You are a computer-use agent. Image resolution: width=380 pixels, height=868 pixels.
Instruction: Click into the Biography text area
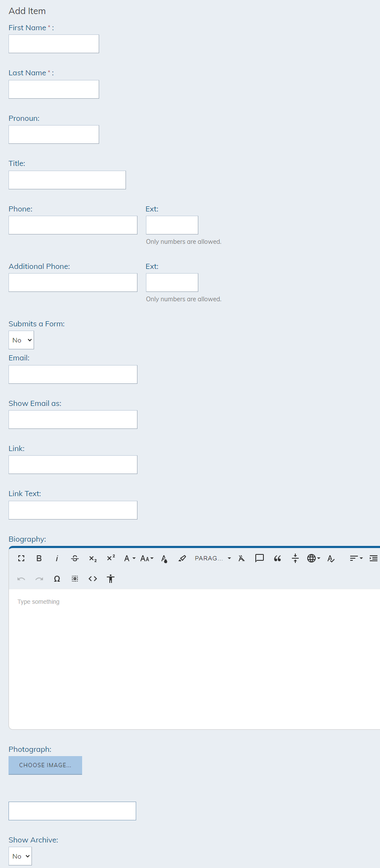194,659
